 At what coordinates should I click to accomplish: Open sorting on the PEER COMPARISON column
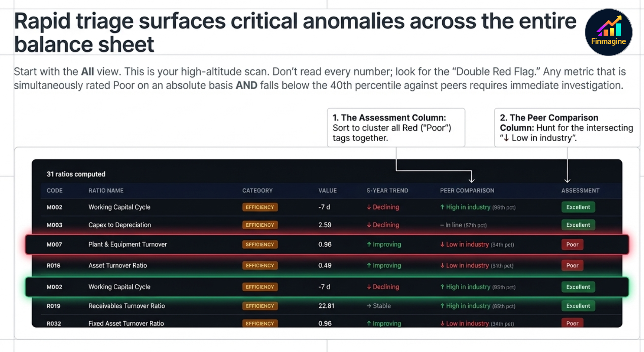pos(467,190)
